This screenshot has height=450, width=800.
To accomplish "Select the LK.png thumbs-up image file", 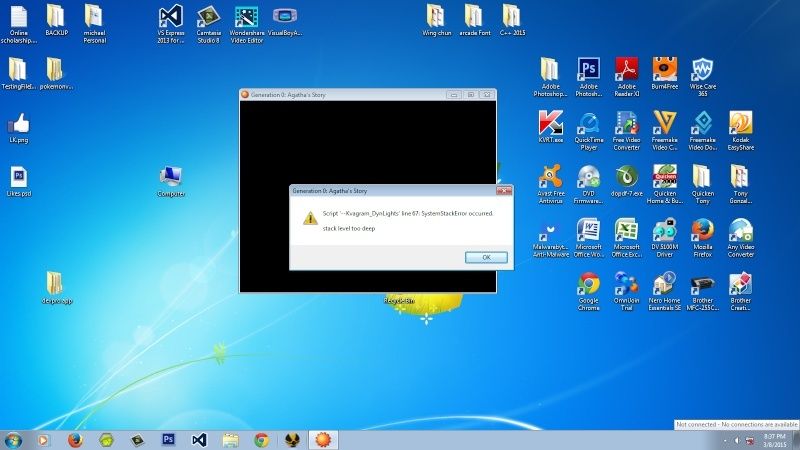I will click(x=19, y=128).
